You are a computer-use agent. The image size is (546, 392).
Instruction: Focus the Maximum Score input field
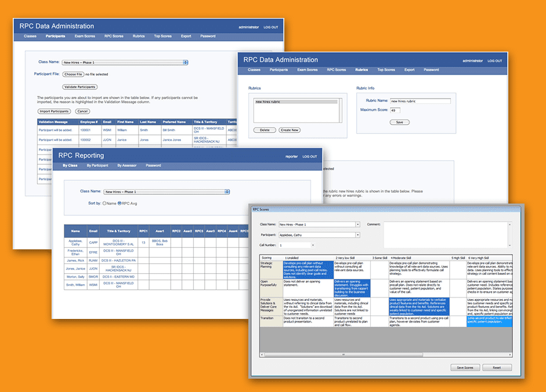click(395, 110)
